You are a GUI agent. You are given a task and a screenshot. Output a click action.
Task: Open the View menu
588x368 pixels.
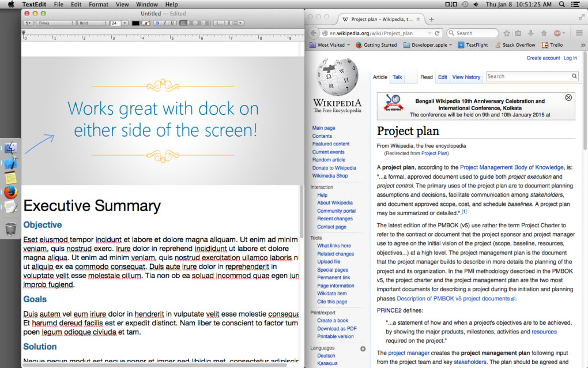pos(122,5)
